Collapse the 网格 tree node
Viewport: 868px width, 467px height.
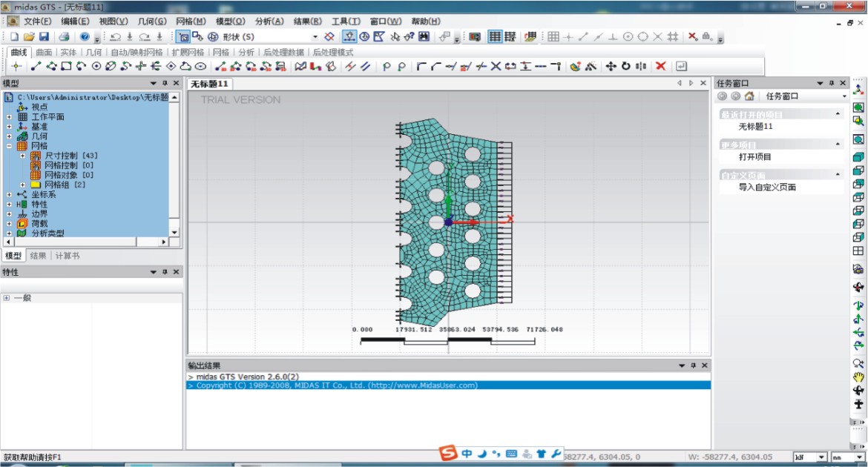point(9,146)
